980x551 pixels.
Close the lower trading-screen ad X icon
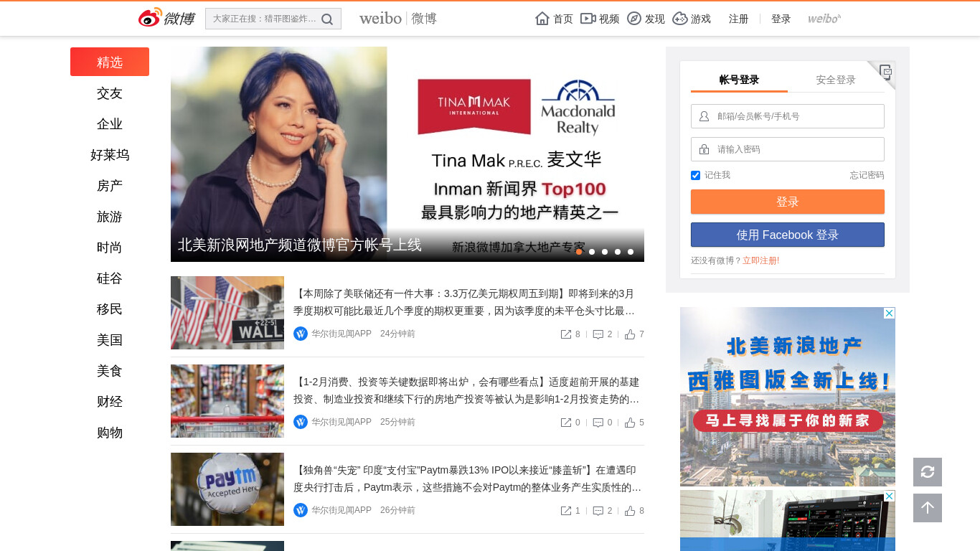(x=890, y=496)
